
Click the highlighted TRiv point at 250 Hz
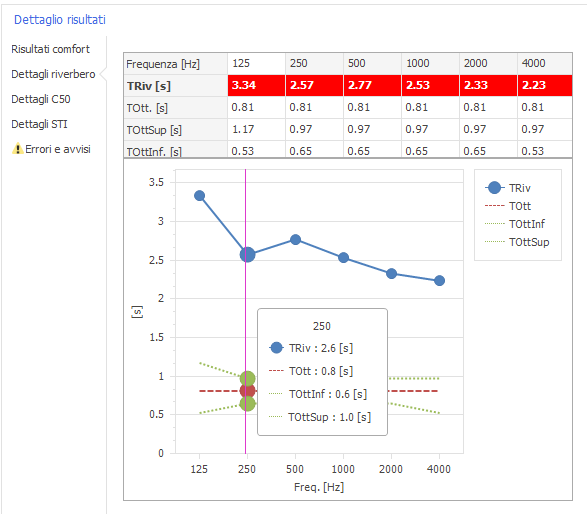tap(247, 255)
